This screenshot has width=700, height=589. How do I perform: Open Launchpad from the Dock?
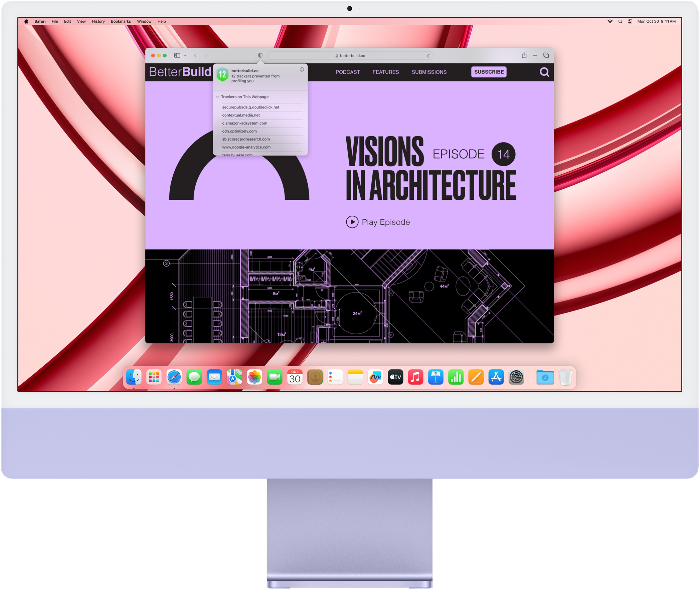coord(154,377)
